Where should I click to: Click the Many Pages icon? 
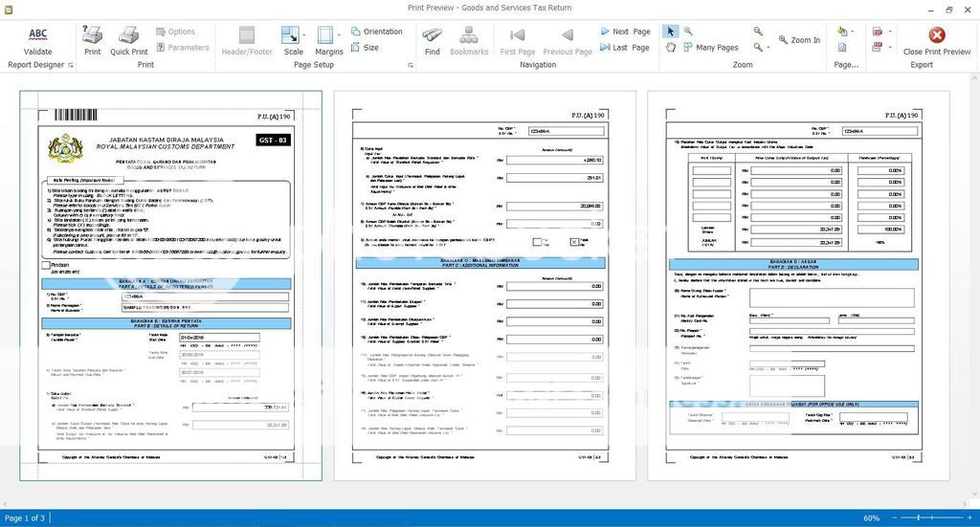coord(709,47)
